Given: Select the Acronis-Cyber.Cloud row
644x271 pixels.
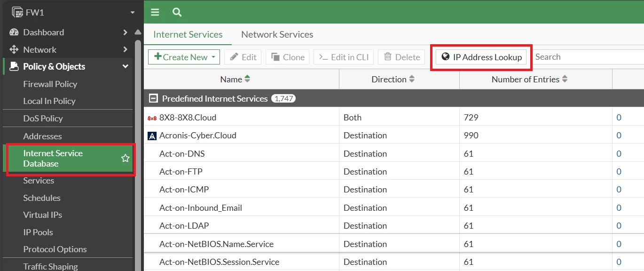Looking at the screenshot, I should (x=394, y=135).
